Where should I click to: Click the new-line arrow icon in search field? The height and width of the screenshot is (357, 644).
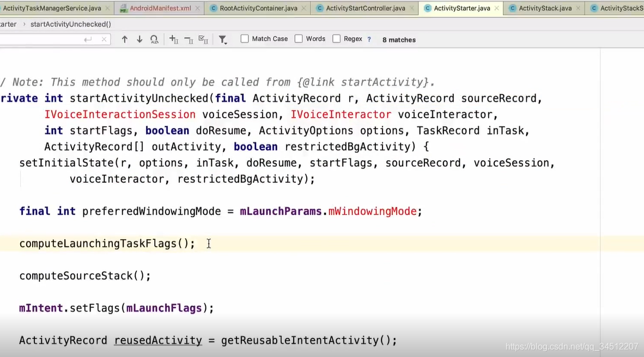[x=88, y=39]
